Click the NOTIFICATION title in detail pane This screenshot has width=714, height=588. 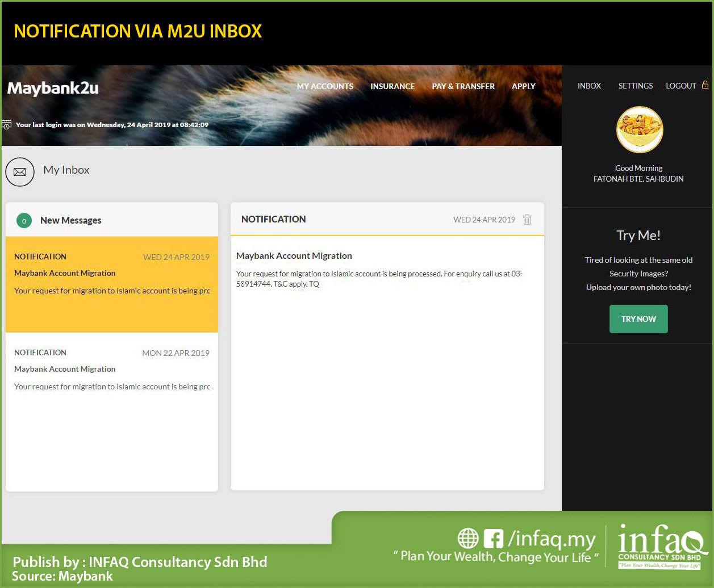pyautogui.click(x=273, y=219)
